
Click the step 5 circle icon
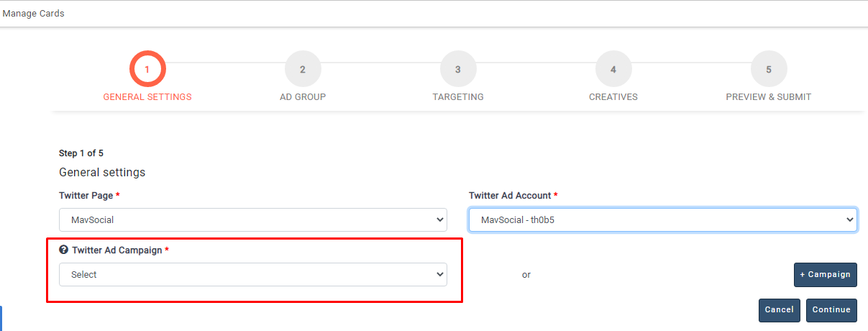click(x=769, y=70)
